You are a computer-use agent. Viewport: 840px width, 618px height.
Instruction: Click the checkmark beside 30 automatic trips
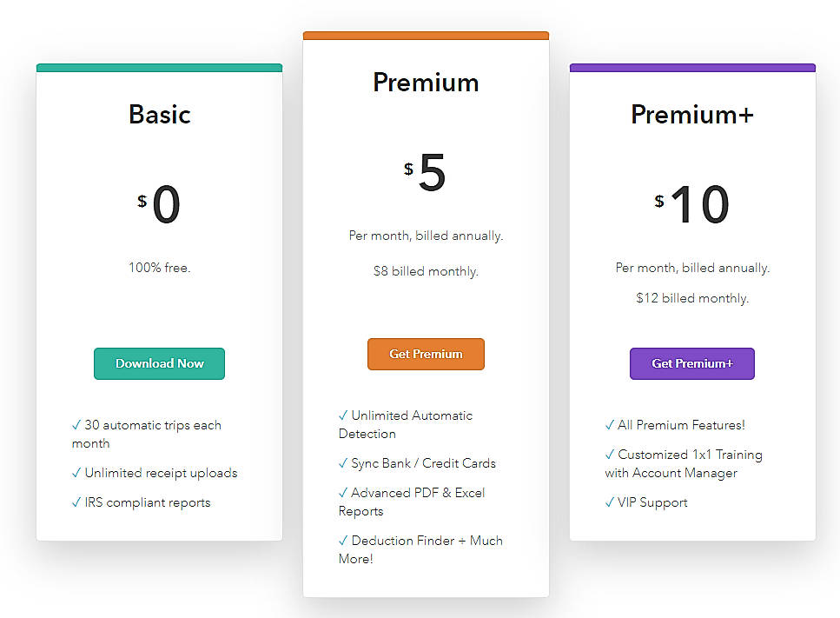pos(76,425)
